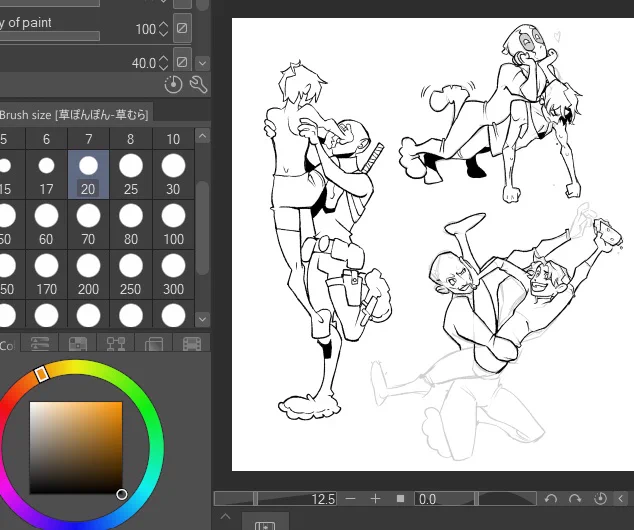The image size is (634, 530).
Task: Open the Color History tab icon
Action: coord(191,343)
